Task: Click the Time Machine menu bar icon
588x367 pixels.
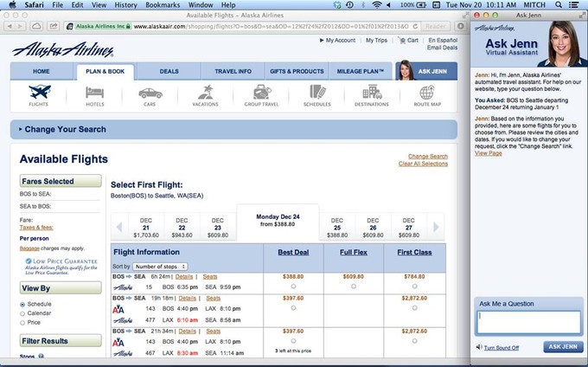Action: [x=349, y=5]
